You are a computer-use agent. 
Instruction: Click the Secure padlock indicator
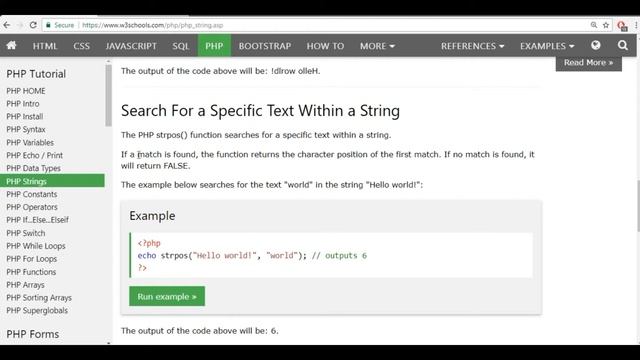(60, 25)
